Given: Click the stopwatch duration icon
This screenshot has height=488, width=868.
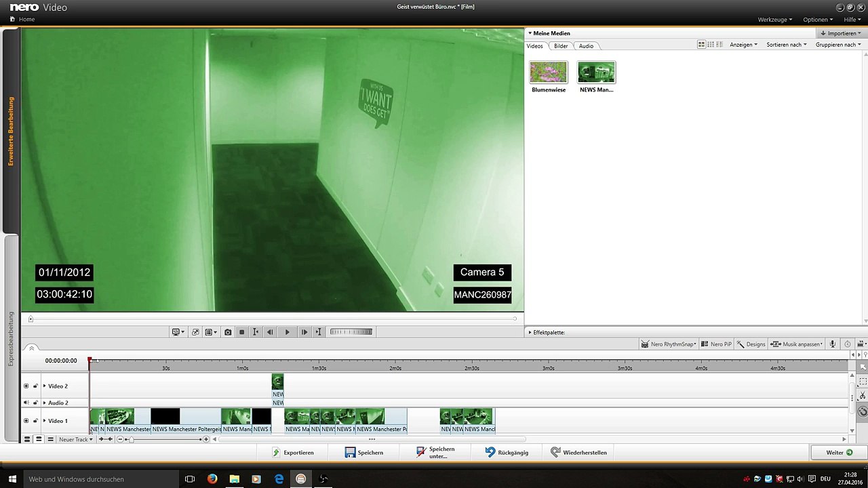Looking at the screenshot, I should click(848, 344).
